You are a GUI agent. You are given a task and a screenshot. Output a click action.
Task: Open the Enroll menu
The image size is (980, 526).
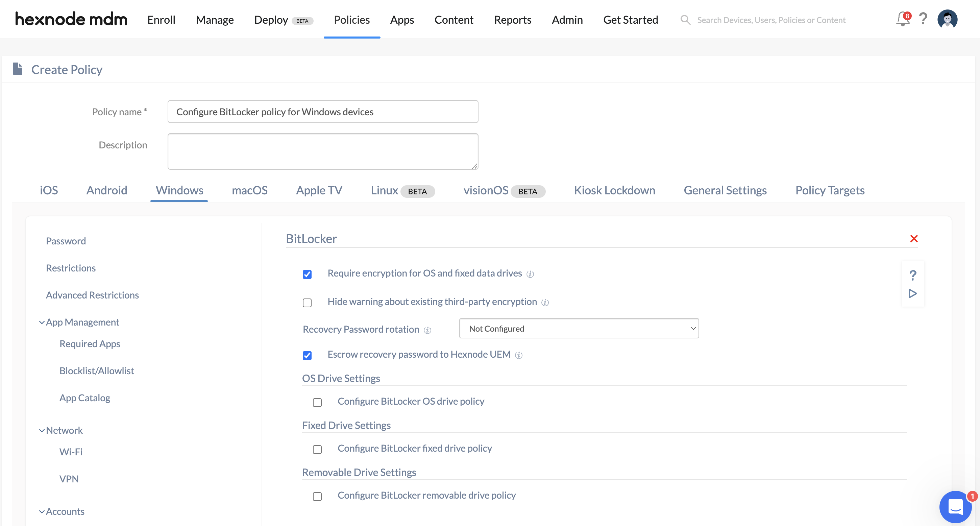coord(161,19)
